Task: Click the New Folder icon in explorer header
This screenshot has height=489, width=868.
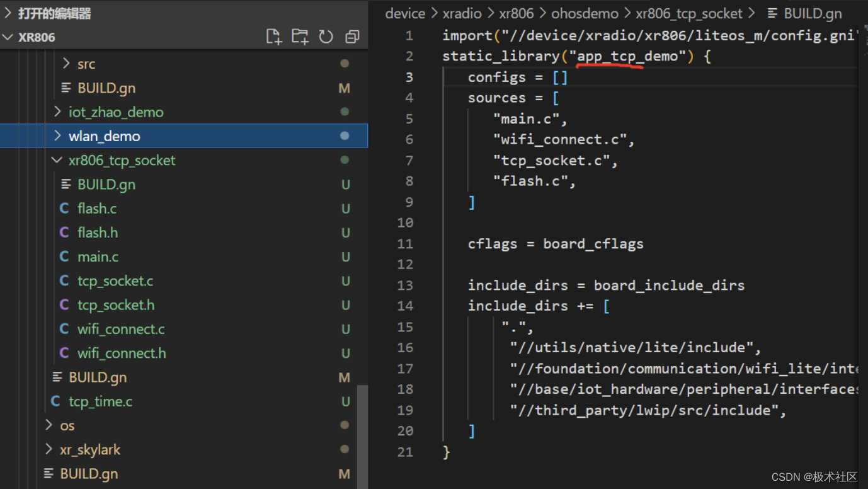Action: click(300, 37)
